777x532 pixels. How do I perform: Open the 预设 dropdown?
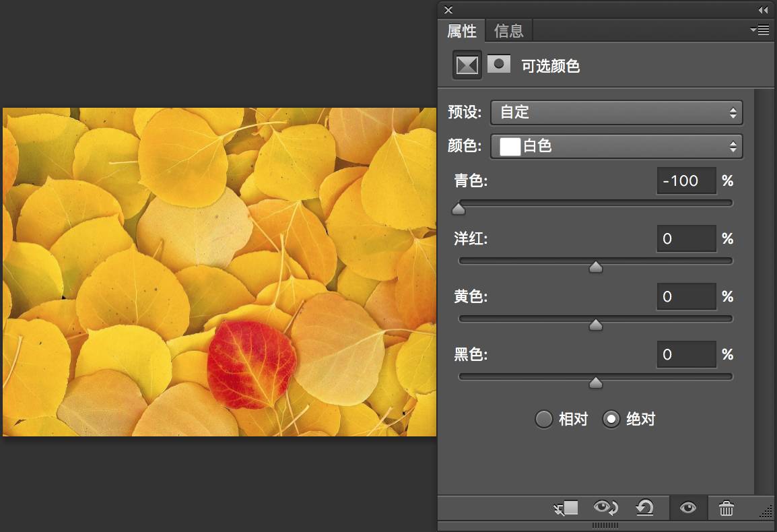coord(617,112)
